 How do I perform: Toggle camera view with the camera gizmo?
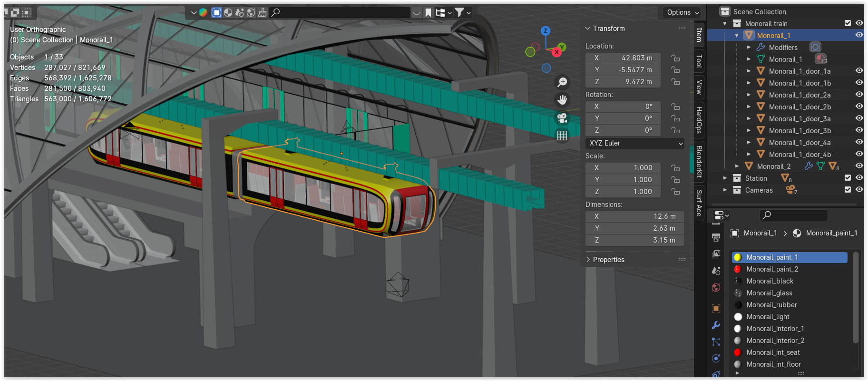[x=563, y=118]
